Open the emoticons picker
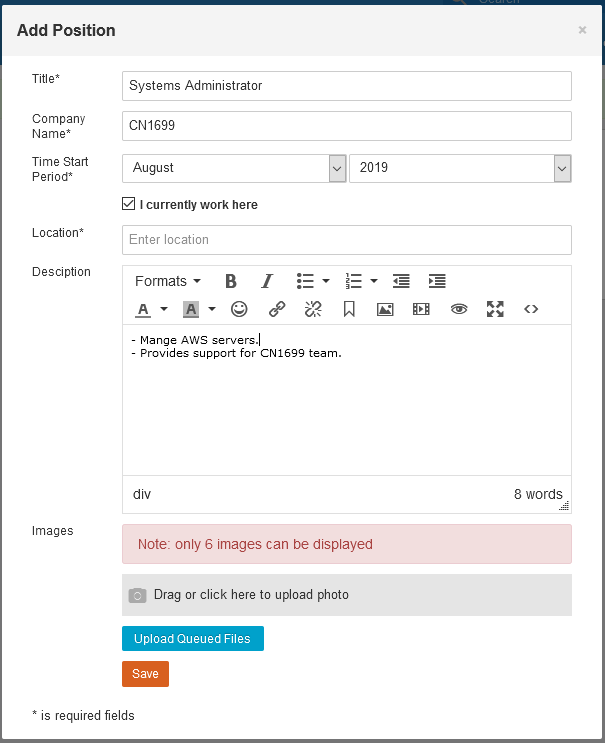The height and width of the screenshot is (743, 605). click(239, 309)
